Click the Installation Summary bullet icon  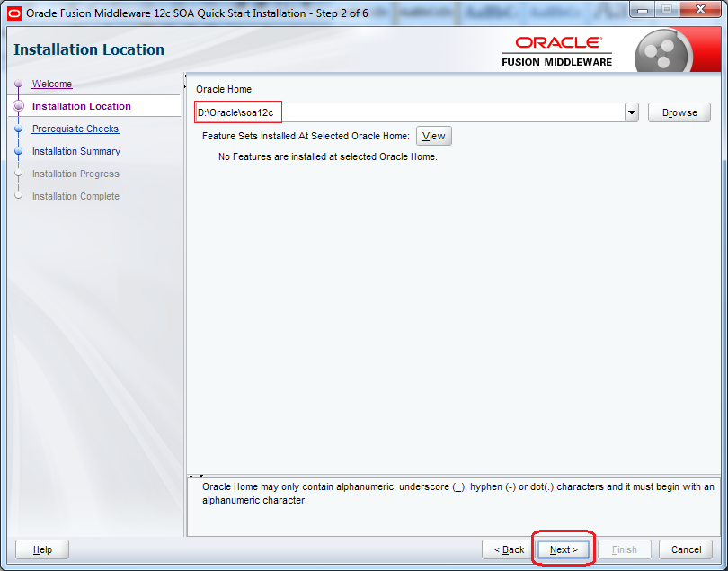[19, 151]
